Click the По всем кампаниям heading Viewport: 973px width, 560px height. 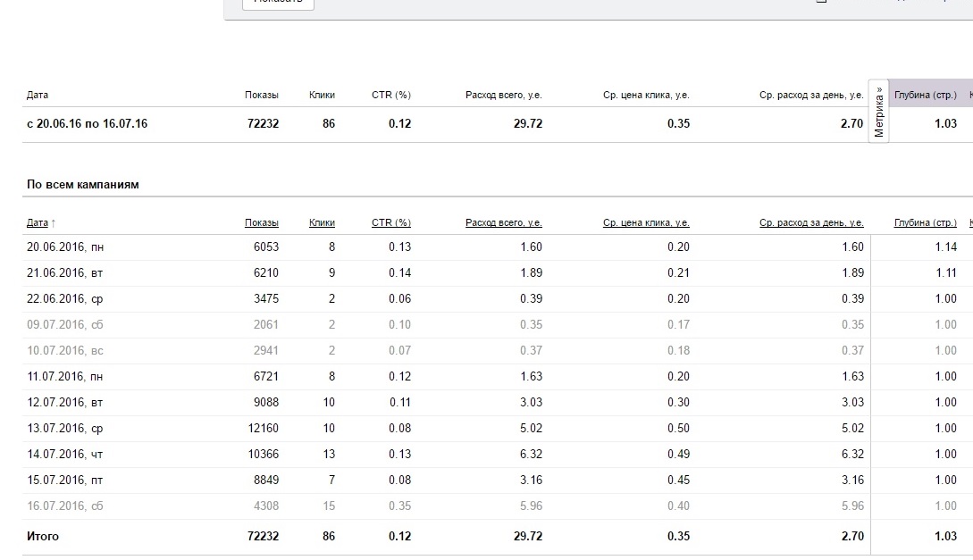(82, 185)
